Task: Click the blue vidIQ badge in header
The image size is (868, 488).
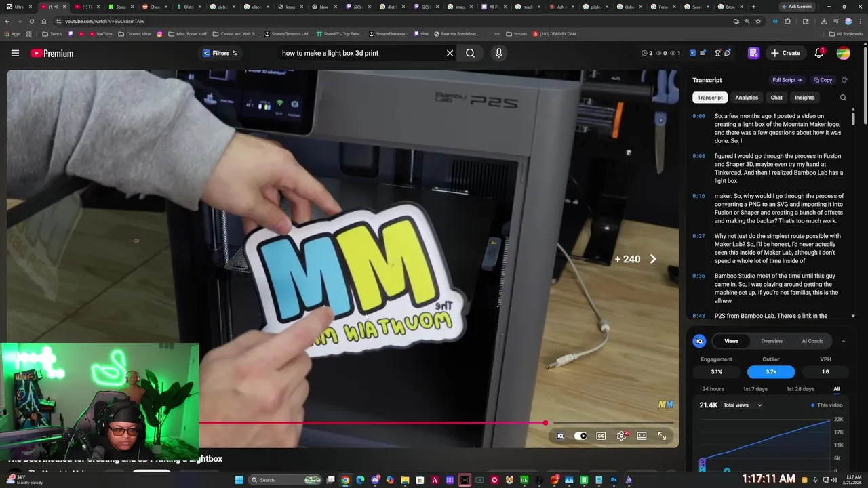Action: point(693,53)
